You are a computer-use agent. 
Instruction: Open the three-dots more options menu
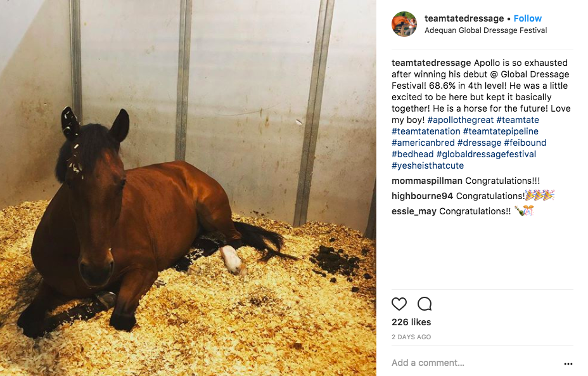pos(568,363)
